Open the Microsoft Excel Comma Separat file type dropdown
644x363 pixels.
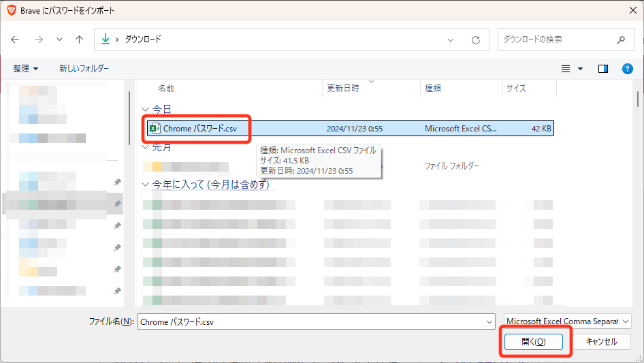coord(567,321)
